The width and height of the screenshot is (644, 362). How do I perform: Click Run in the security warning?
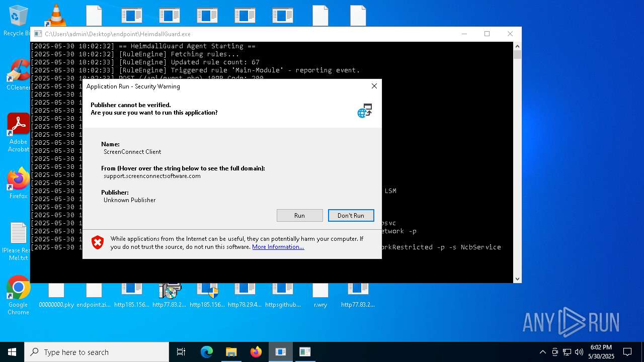pyautogui.click(x=300, y=215)
